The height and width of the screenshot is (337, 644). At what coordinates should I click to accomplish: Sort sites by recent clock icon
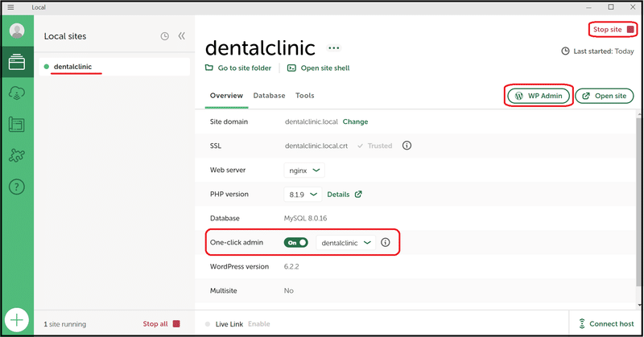(x=165, y=36)
